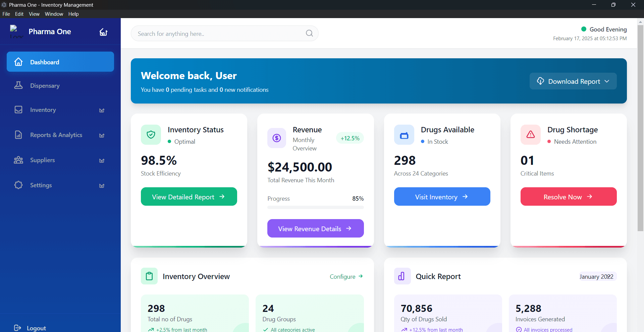Open the File menu
Viewport: 644px width, 332px height.
(6, 14)
